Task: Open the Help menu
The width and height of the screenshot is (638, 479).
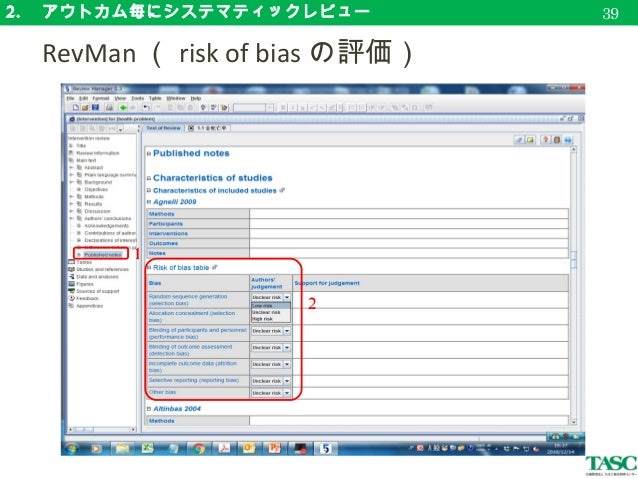Action: tap(196, 98)
